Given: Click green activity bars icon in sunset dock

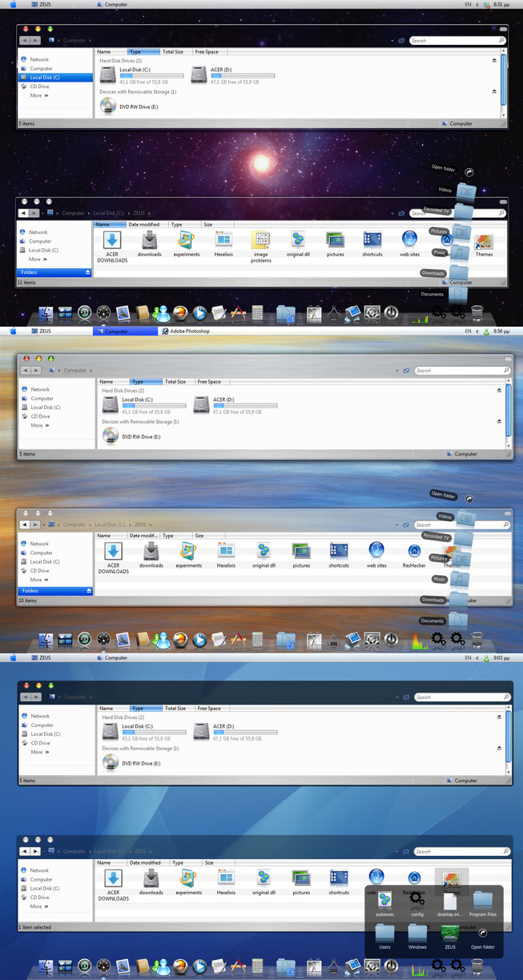Looking at the screenshot, I should click(x=420, y=640).
